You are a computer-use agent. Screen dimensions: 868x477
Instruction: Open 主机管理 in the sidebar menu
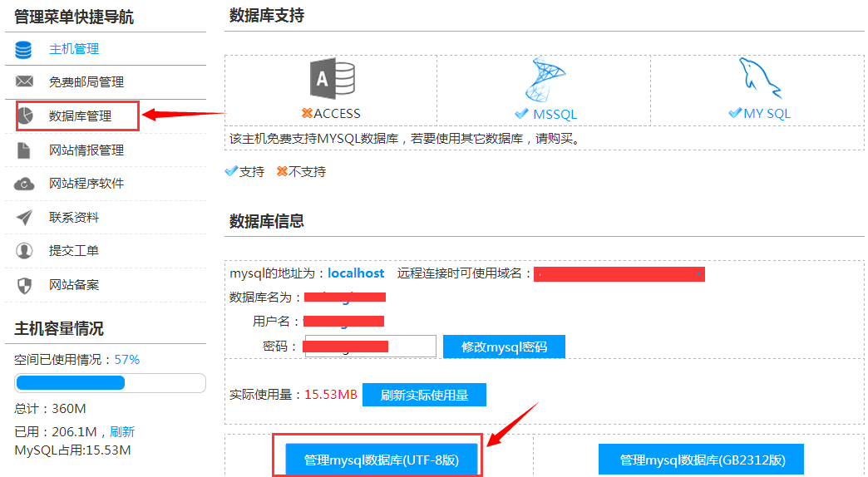point(74,49)
